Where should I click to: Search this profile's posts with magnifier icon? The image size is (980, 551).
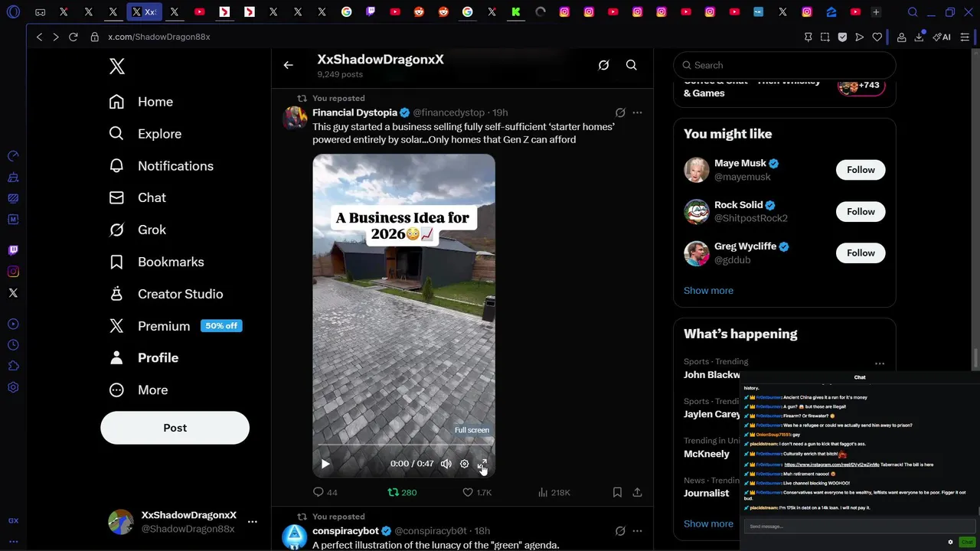[x=631, y=65]
